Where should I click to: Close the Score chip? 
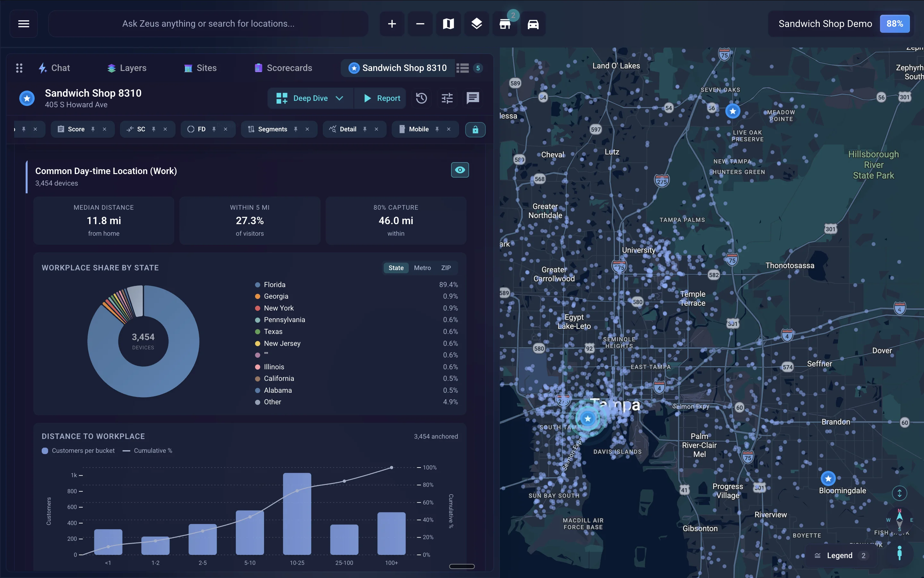coord(104,129)
